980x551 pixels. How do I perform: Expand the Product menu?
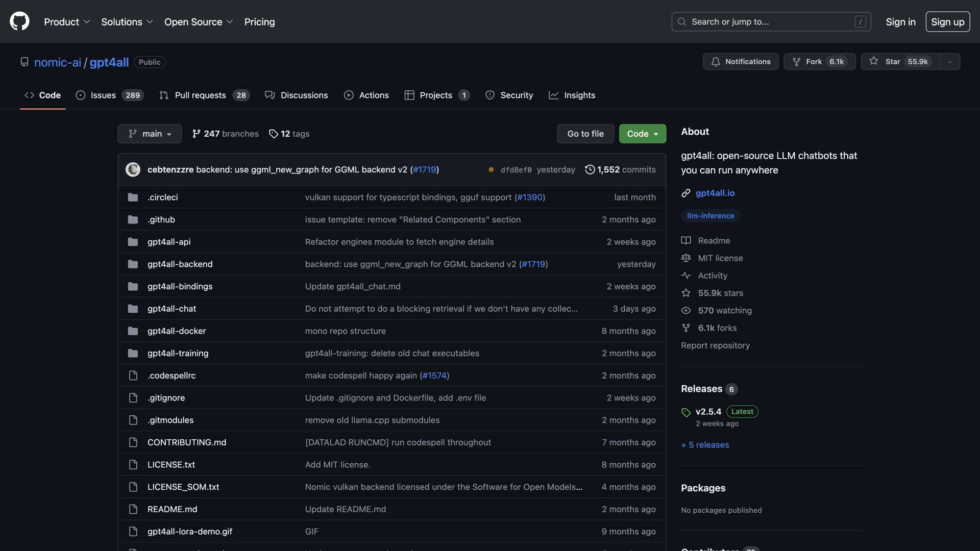66,22
